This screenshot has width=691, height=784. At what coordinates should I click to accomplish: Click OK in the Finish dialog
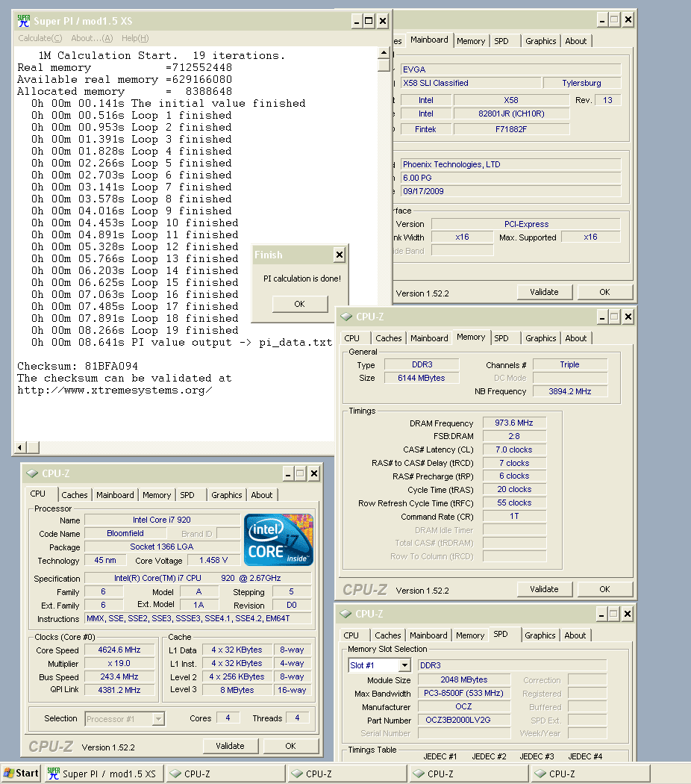click(x=300, y=304)
